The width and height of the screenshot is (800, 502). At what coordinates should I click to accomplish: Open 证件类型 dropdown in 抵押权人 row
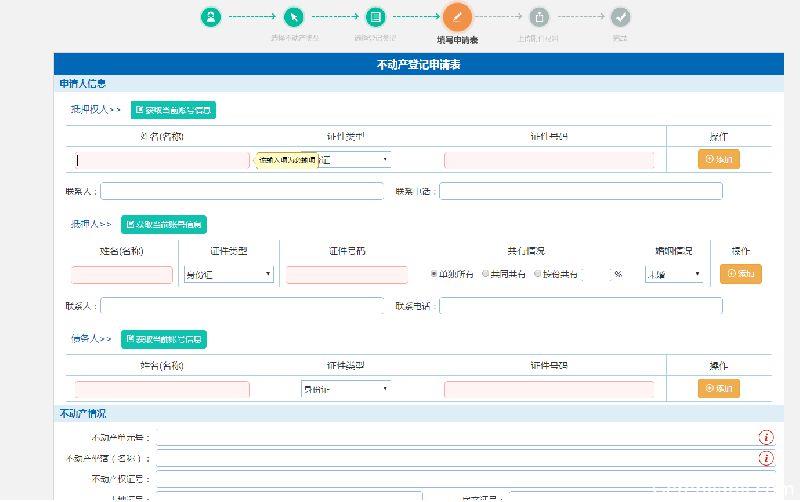point(346,160)
